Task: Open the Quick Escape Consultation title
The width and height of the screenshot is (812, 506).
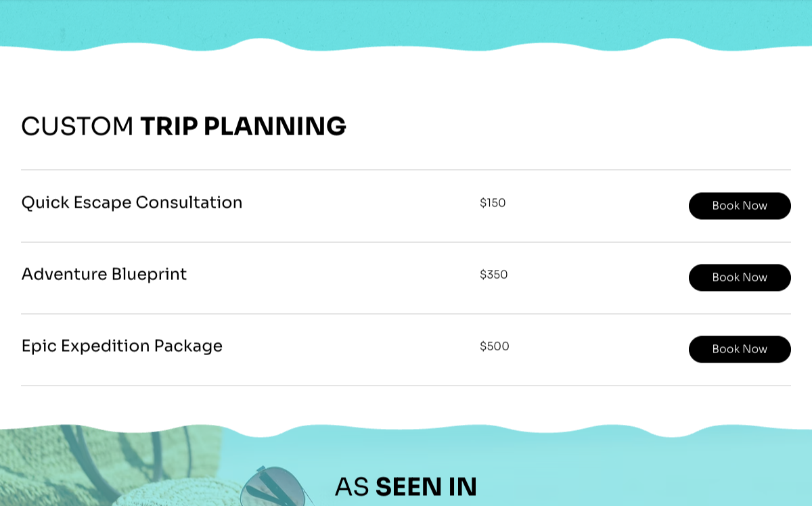Action: (x=132, y=202)
